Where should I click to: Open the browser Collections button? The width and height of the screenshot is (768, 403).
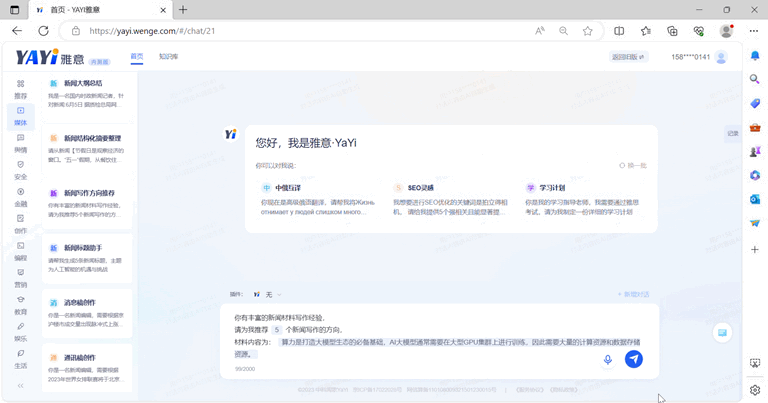tap(672, 31)
